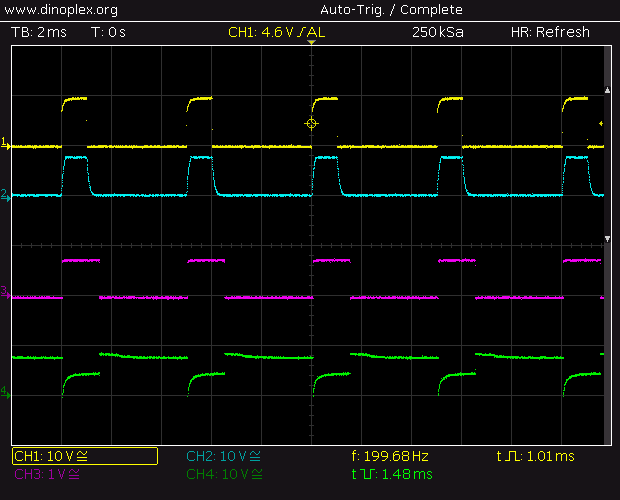Click the yellow trigger crosshair marker
620x500 pixels.
(x=311, y=124)
